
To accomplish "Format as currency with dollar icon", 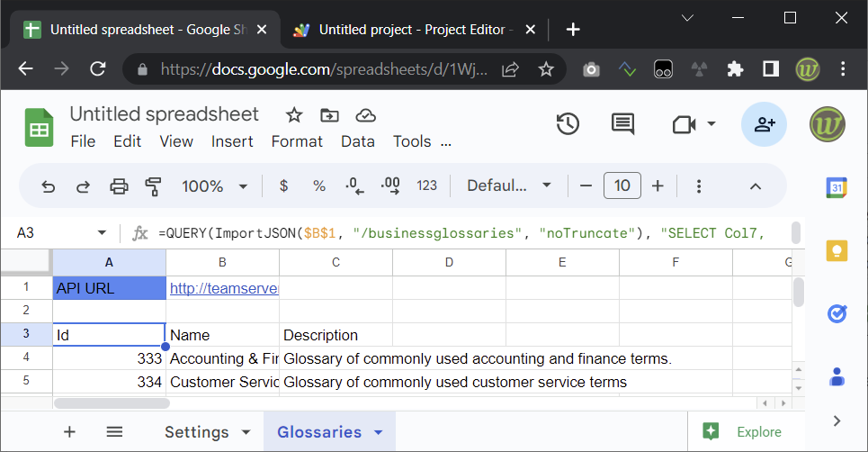I will [x=283, y=185].
